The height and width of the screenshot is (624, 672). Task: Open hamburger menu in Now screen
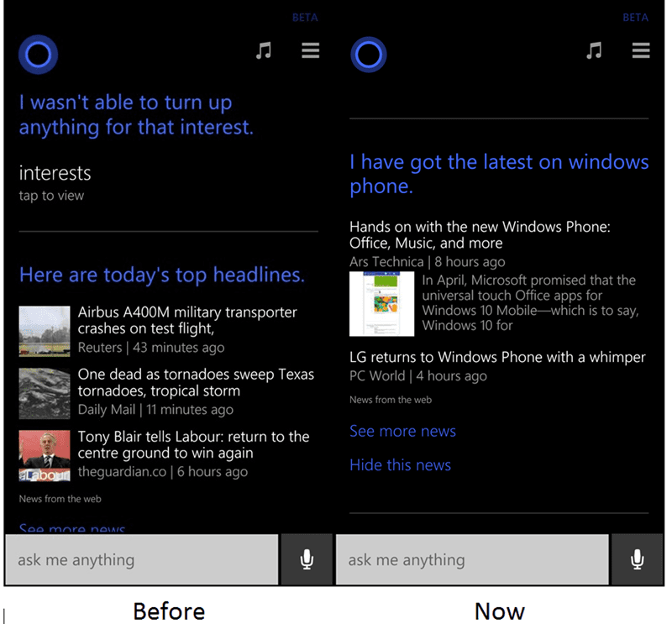[641, 50]
